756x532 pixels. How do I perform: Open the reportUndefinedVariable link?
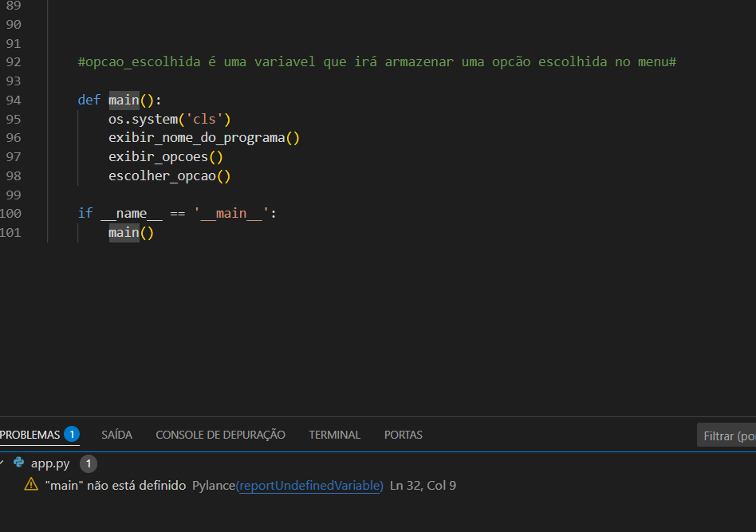[309, 485]
